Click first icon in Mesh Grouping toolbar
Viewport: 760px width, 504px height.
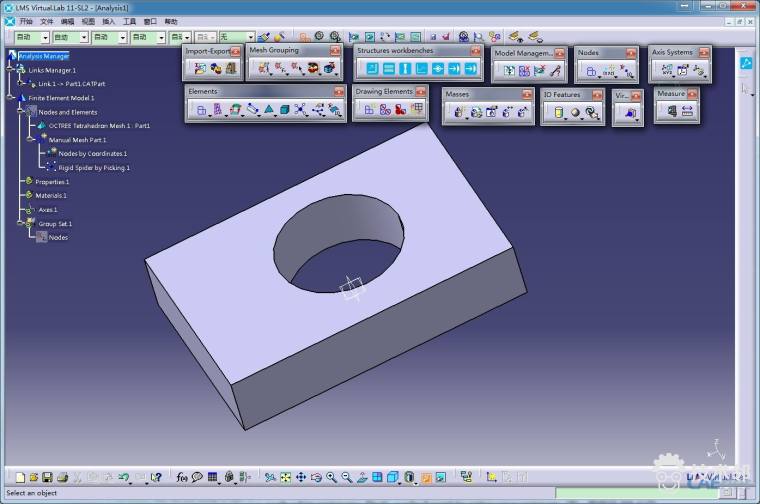264,69
